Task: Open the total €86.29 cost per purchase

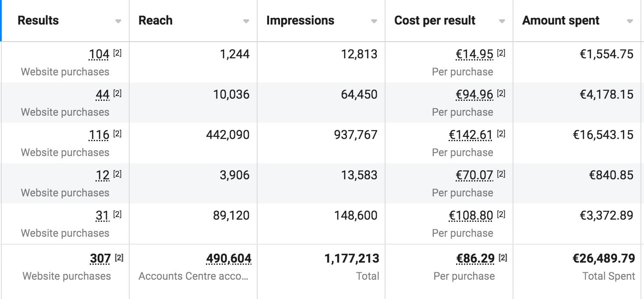Action: click(x=475, y=259)
